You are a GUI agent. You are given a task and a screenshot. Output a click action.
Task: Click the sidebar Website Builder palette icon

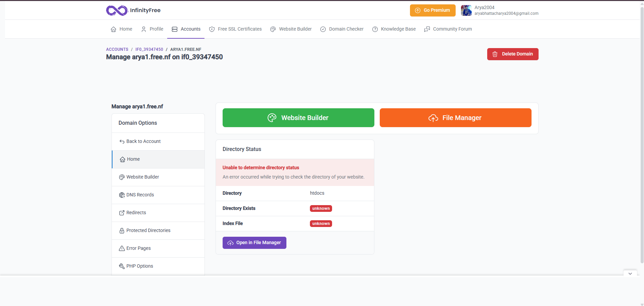click(x=122, y=177)
